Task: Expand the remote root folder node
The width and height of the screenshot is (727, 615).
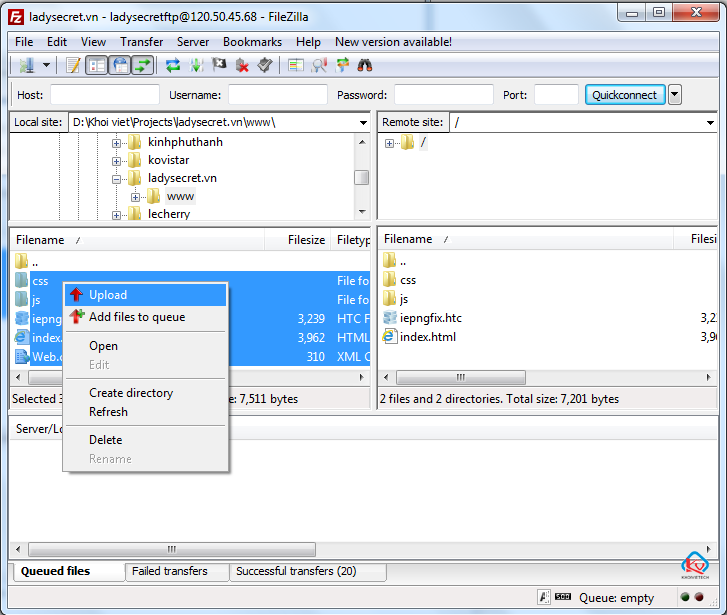Action: pos(389,143)
